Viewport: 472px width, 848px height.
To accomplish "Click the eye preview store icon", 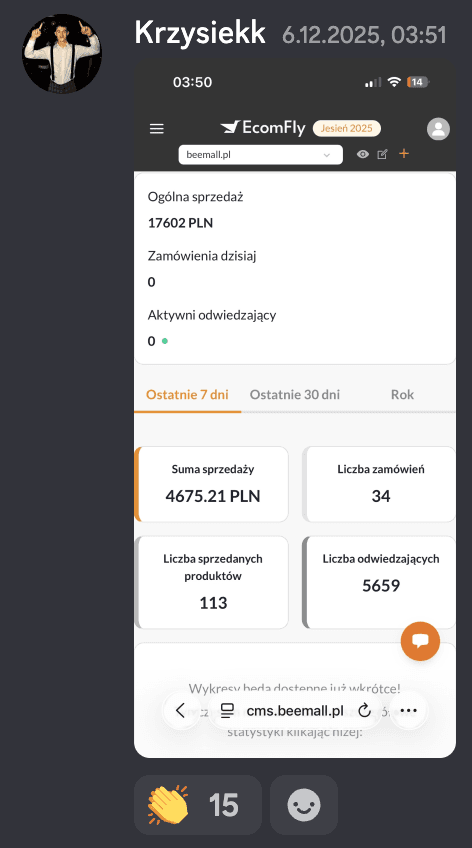I will point(363,155).
